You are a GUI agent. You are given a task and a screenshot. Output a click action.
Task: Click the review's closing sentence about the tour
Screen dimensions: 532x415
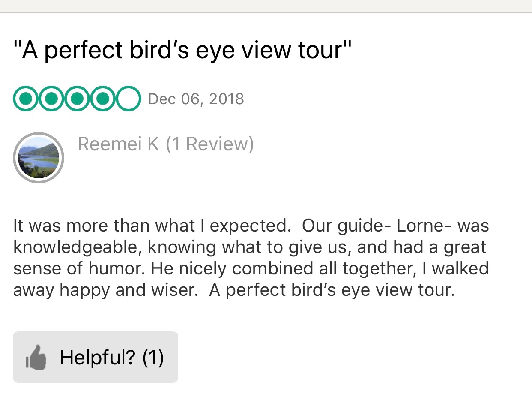332,290
